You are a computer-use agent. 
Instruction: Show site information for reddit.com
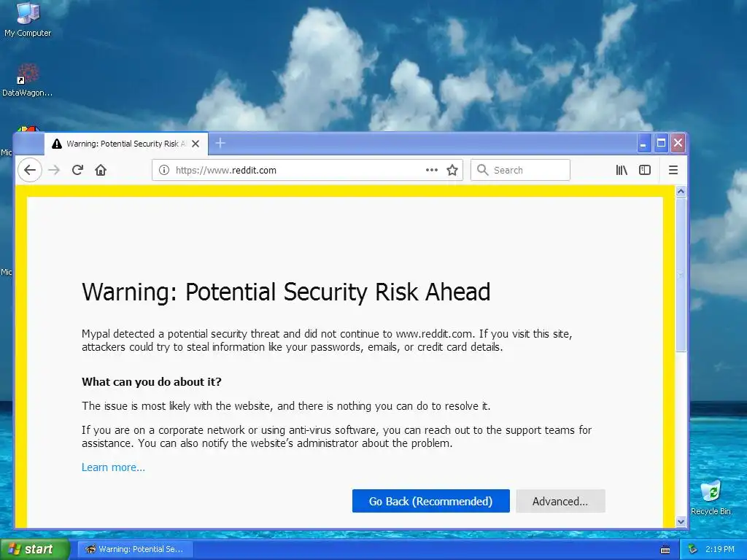(164, 170)
